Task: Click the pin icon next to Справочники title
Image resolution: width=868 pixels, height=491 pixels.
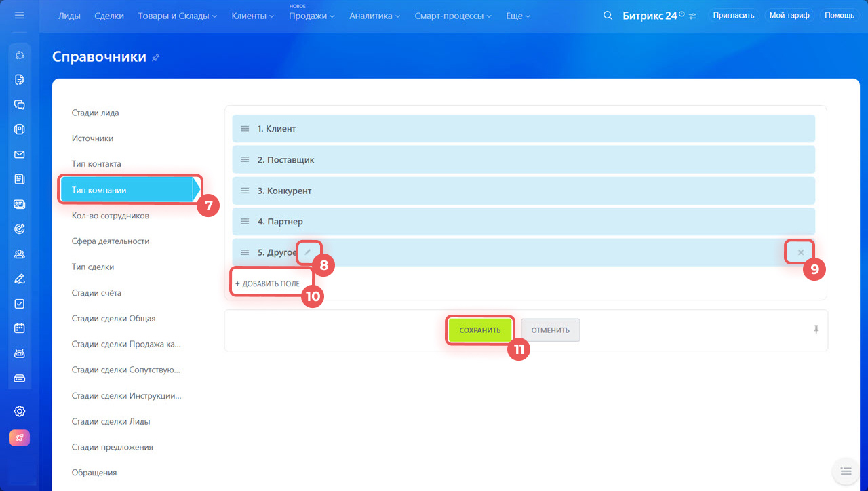Action: tap(156, 58)
